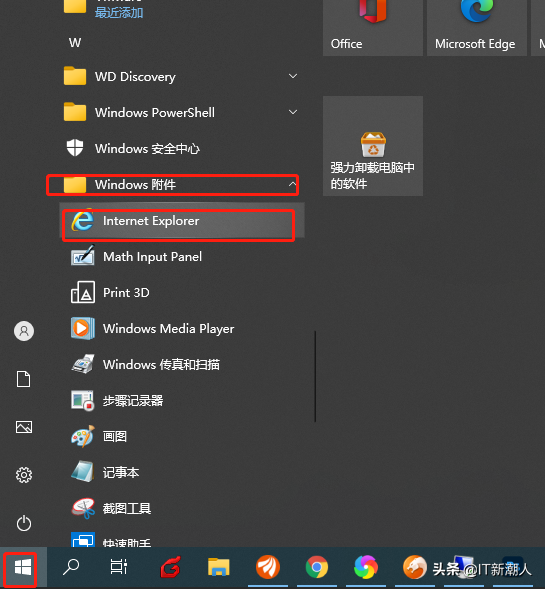This screenshot has width=545, height=589.
Task: Launch Google Chrome from taskbar
Action: (317, 567)
